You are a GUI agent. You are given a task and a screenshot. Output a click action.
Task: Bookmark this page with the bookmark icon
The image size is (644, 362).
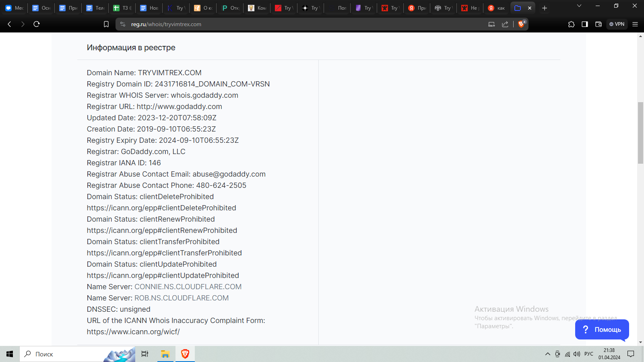[106, 24]
